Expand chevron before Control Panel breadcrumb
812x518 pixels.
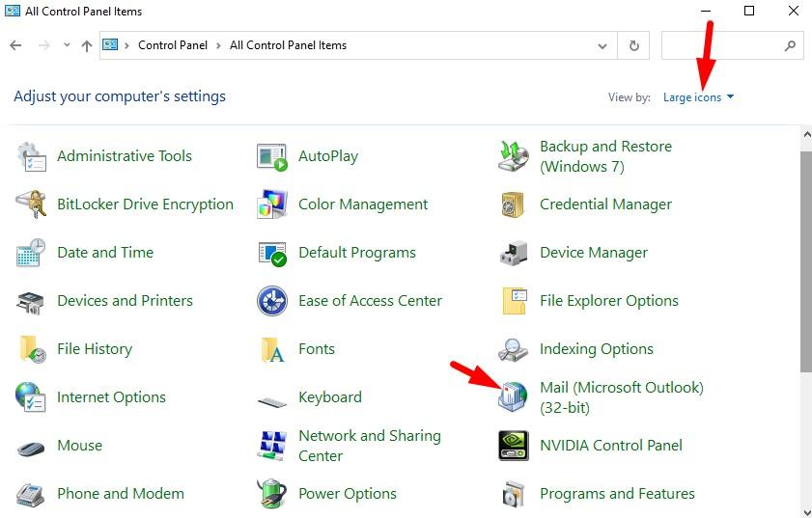coord(126,45)
